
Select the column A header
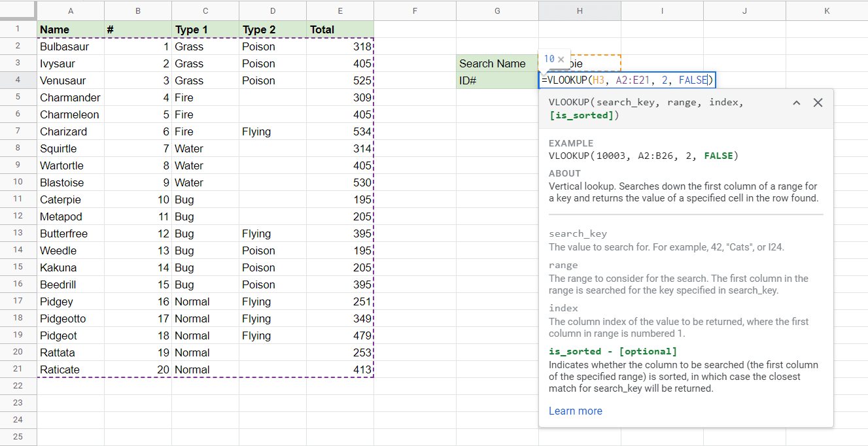[71, 10]
